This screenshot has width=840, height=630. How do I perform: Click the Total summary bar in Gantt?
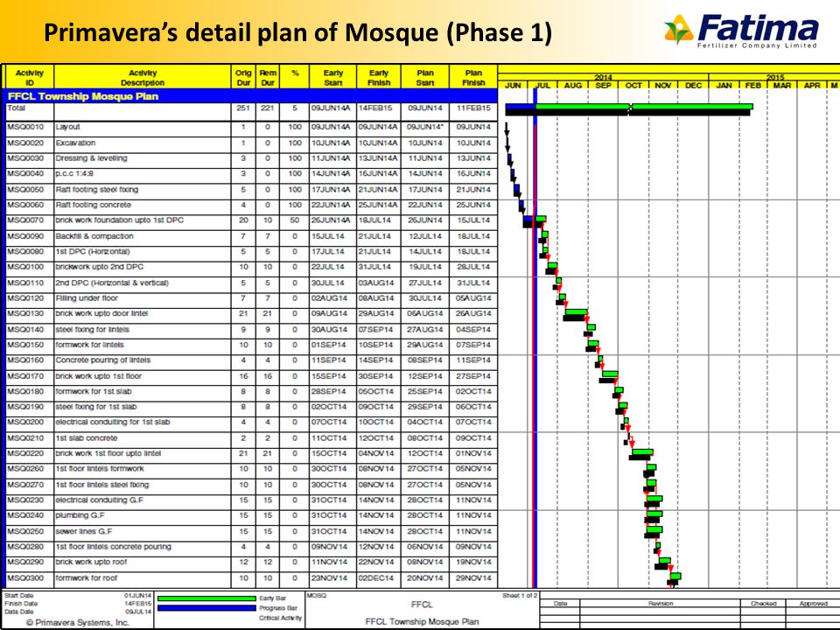629,109
